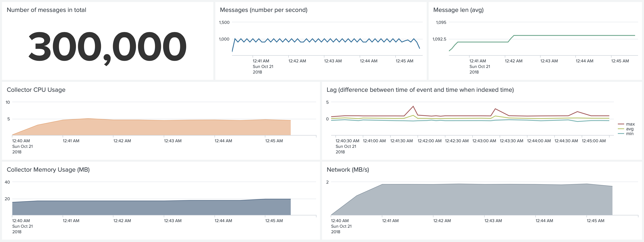Screen dimensions: 644x242
Task: Click the 12:43 AM tick on the CPU chart
Action: [x=172, y=141]
